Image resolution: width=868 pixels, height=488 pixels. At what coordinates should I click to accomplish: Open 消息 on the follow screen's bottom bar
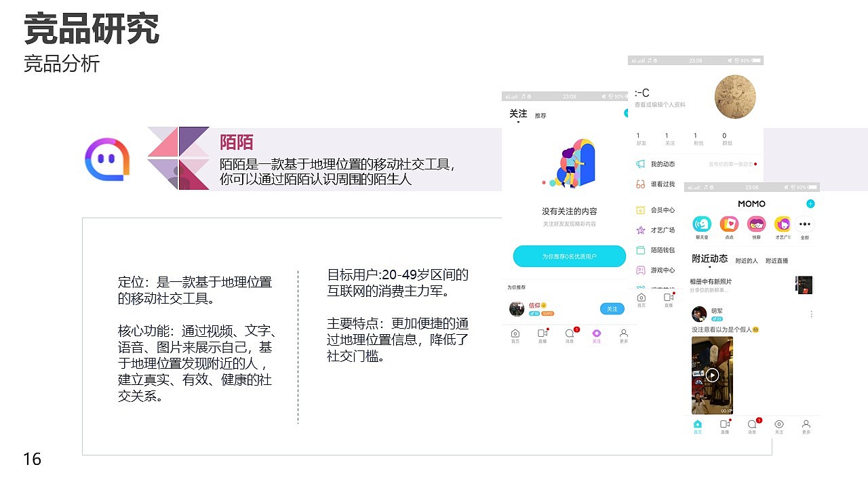click(x=570, y=335)
